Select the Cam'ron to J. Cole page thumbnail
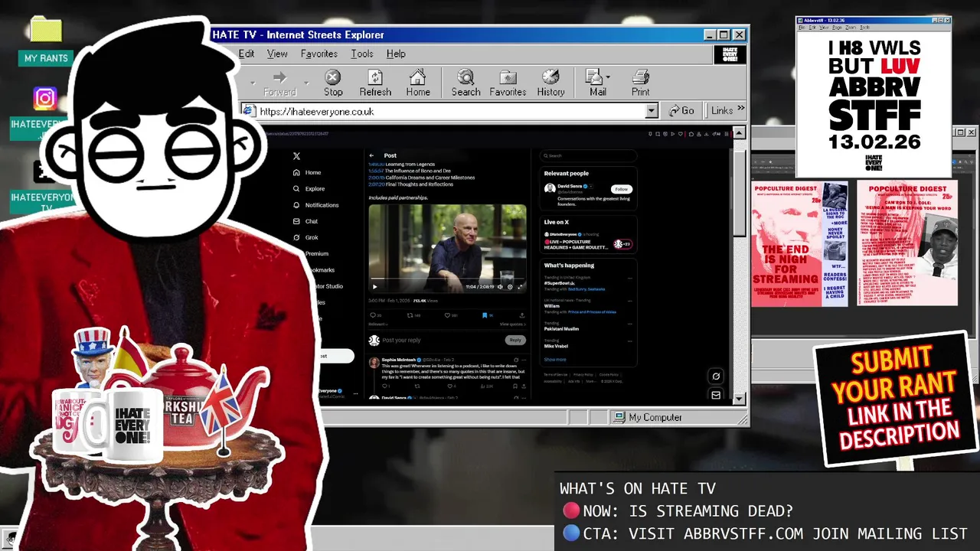The image size is (980, 551). click(906, 243)
